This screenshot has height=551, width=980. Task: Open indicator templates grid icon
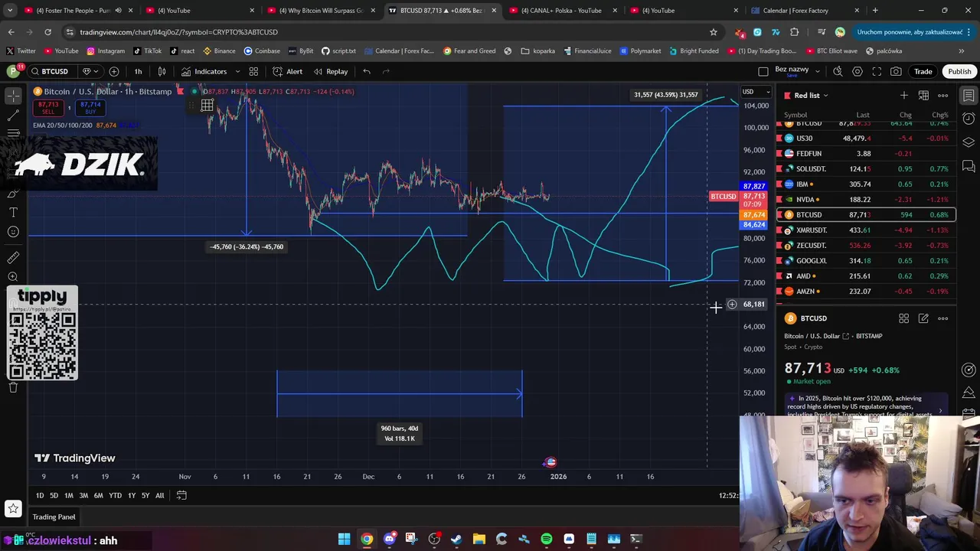point(253,71)
